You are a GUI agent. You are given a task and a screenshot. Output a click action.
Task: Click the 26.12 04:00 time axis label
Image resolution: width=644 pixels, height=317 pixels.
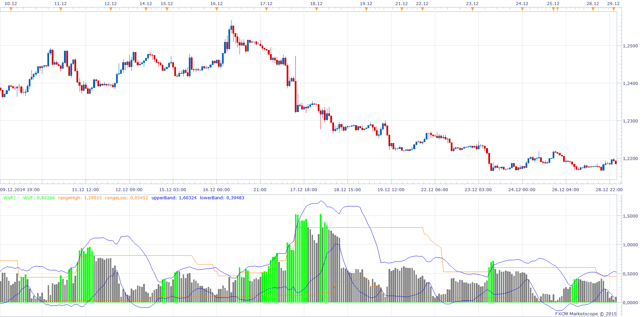[565, 190]
